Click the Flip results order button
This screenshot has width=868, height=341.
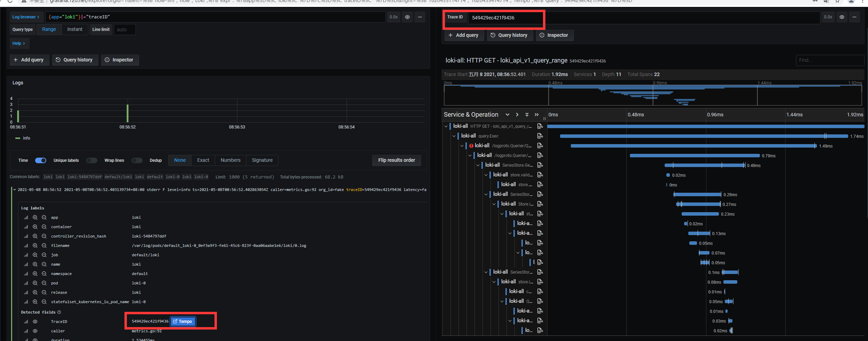click(x=396, y=160)
